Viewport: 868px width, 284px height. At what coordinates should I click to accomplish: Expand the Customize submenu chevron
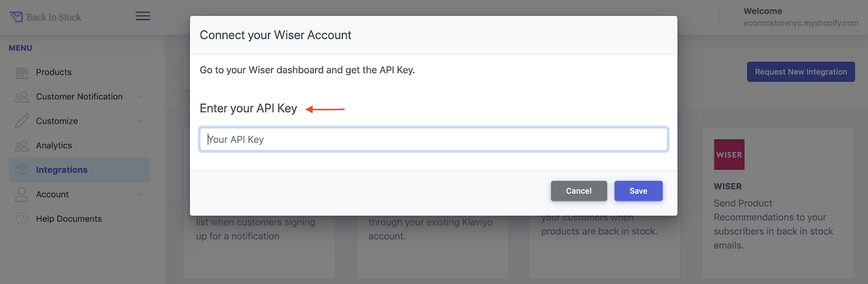click(x=140, y=121)
